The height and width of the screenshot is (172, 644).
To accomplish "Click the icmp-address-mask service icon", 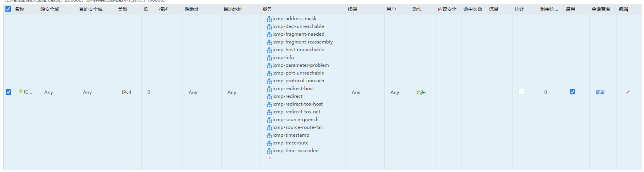I will [269, 19].
